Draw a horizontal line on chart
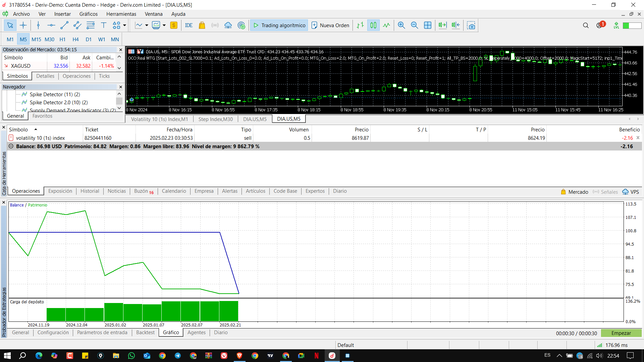Screen dimensions: 644x362 click(51, 25)
